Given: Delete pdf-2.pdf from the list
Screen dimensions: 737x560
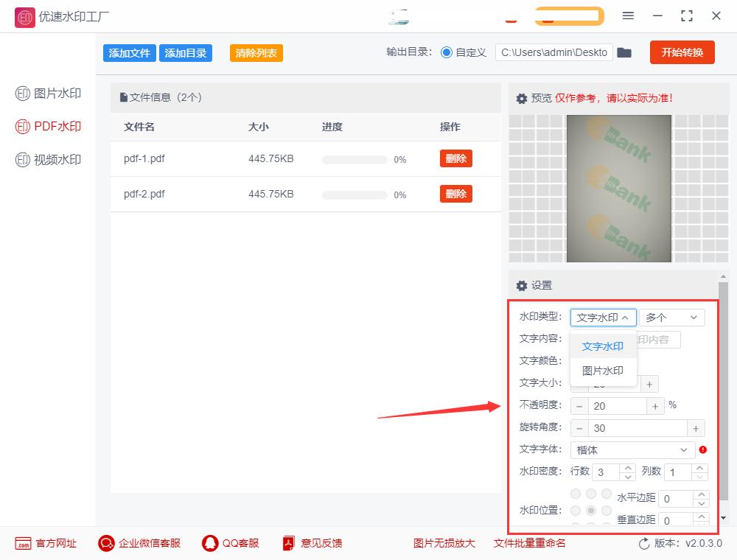Looking at the screenshot, I should 455,194.
